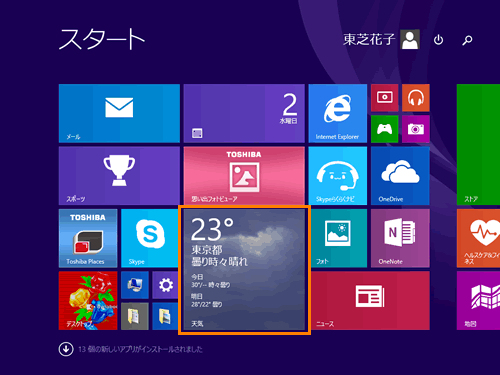Click the power options button

[438, 40]
